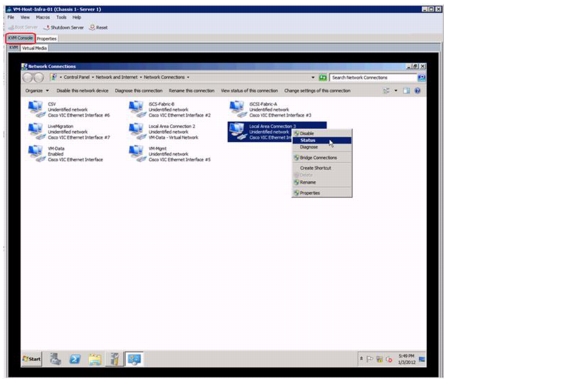
Task: Click the Search Network Connections field
Action: (x=374, y=78)
